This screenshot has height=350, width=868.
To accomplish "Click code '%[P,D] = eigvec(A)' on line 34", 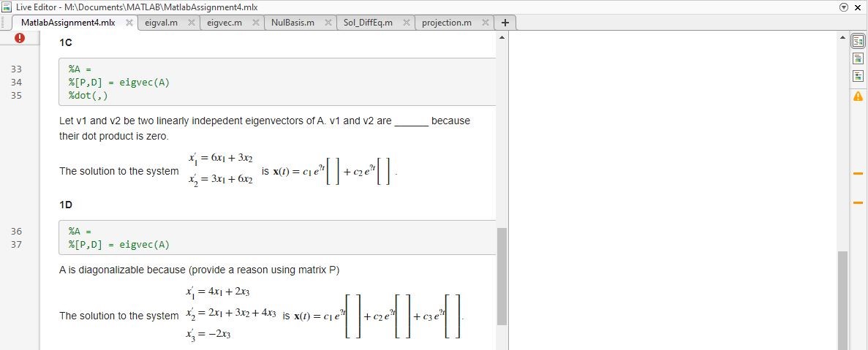I will point(119,83).
